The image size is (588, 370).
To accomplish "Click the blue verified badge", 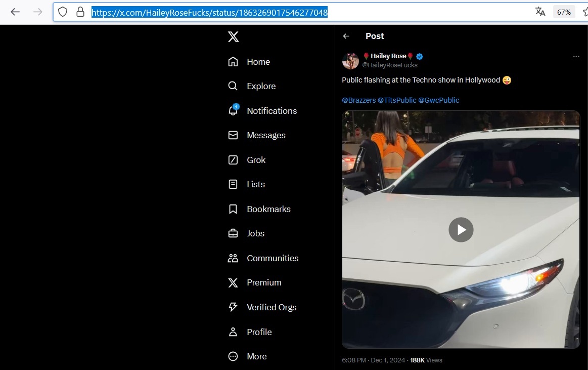I will 420,56.
